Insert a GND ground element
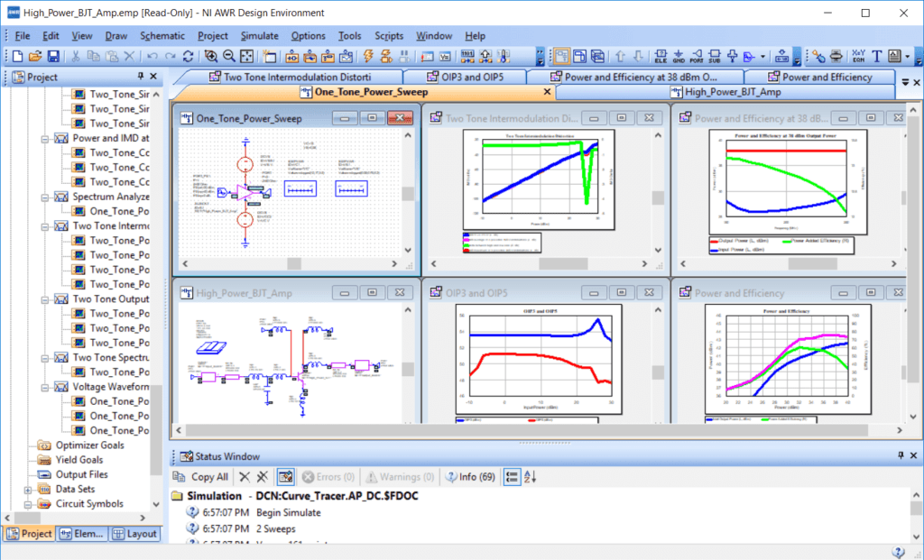 679,56
